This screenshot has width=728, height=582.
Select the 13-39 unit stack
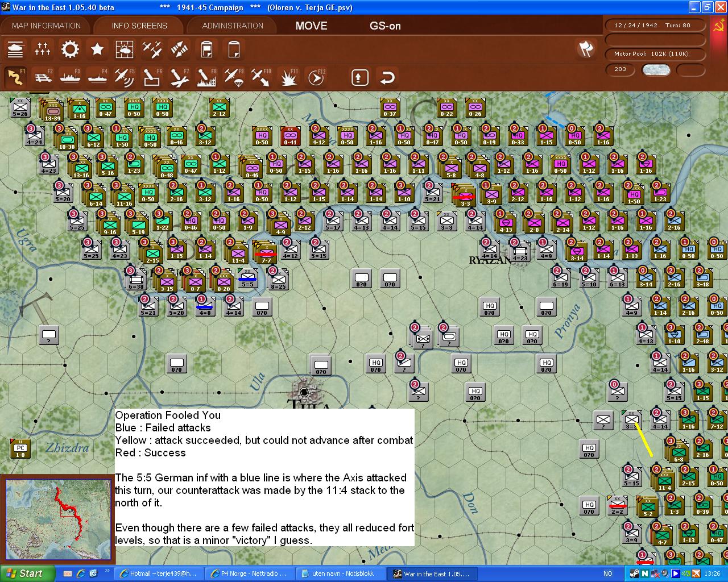click(52, 110)
